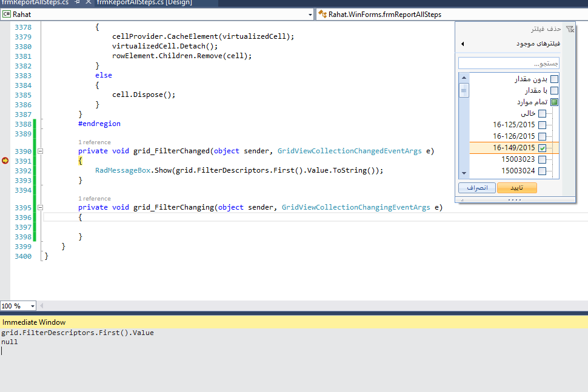The width and height of the screenshot is (588, 392).
Task: Click the filter list scrollbar thumb
Action: (x=464, y=90)
